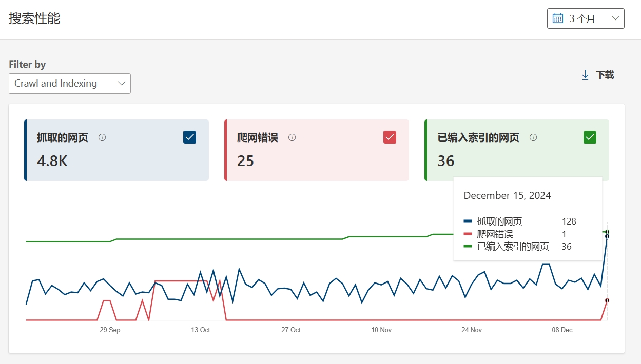Uncheck the 已编入索引的网页 checkbox
The width and height of the screenshot is (641, 364).
click(590, 137)
